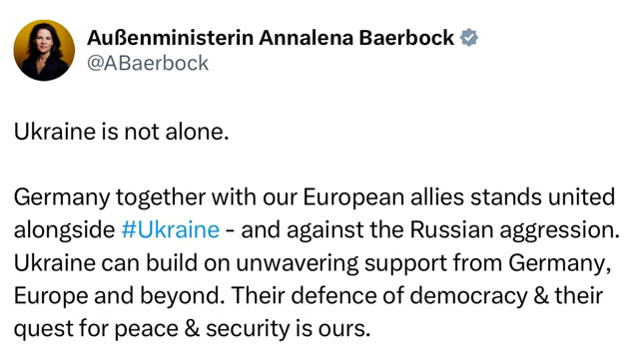
Task: Select the sentence "Ukraine is not alone."
Action: (x=122, y=132)
